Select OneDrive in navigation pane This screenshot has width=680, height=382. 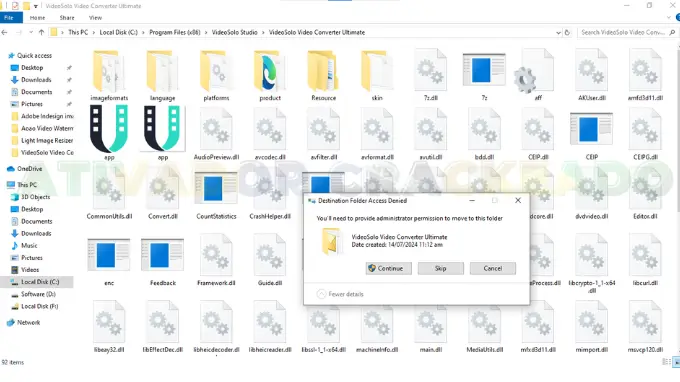coord(25,169)
